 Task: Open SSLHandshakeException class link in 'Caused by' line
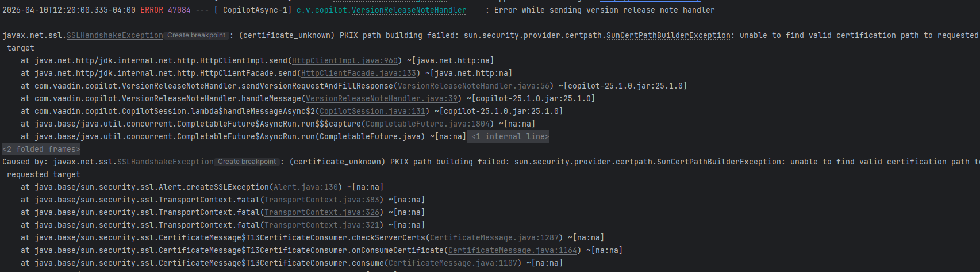coord(165,162)
